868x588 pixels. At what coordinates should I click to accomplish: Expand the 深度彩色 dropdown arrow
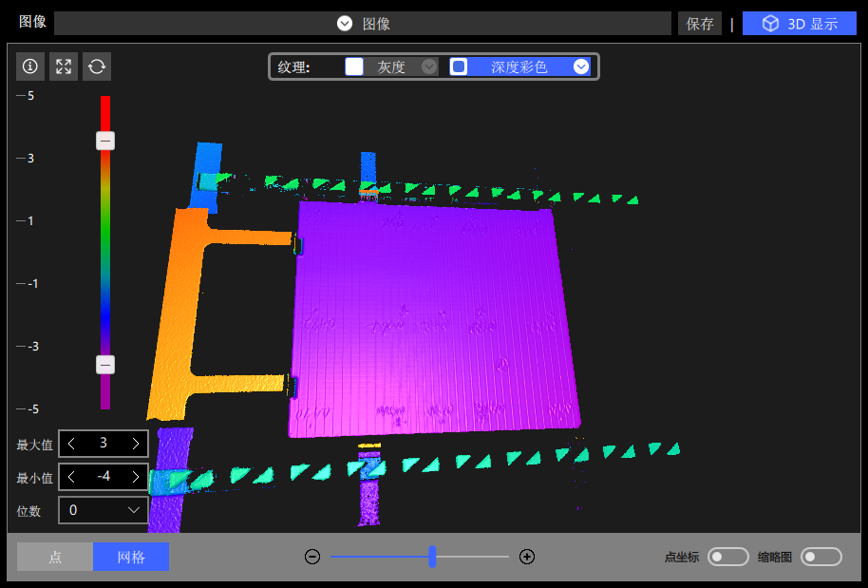(580, 66)
